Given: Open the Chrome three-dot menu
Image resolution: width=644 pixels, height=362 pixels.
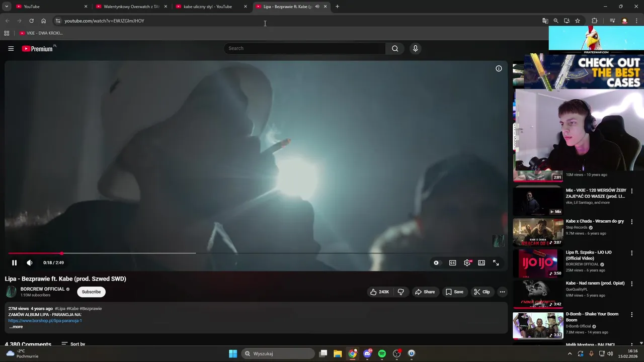Looking at the screenshot, I should point(636,21).
